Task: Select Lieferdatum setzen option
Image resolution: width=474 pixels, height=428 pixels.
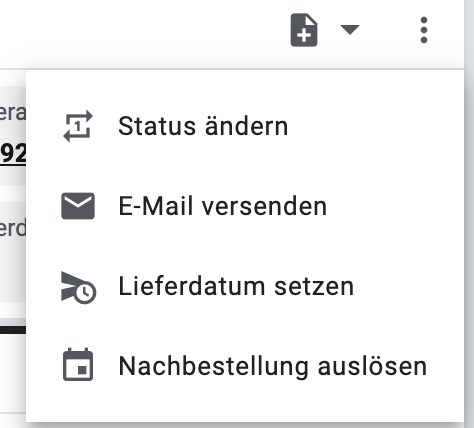Action: (245, 286)
